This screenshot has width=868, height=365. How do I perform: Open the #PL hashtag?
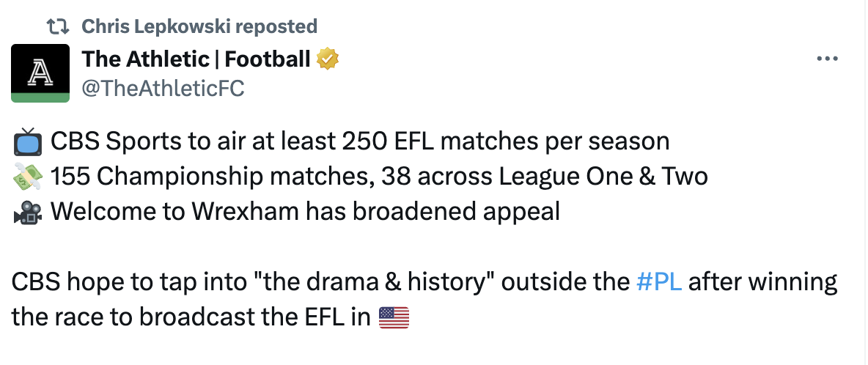coord(659,283)
